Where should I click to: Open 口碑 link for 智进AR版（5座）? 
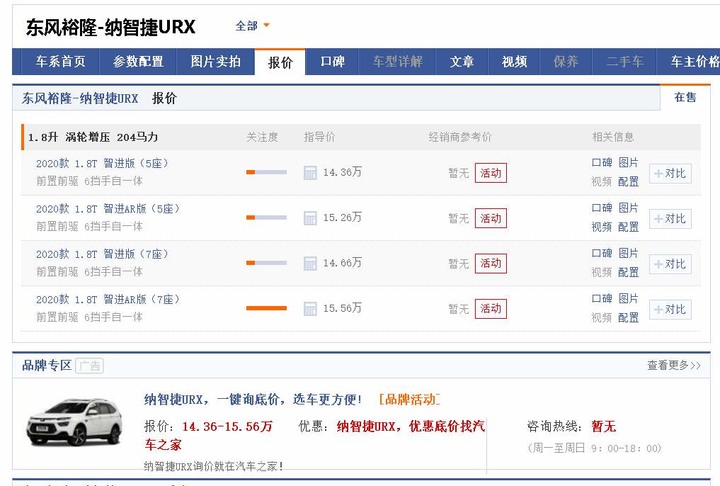point(602,208)
